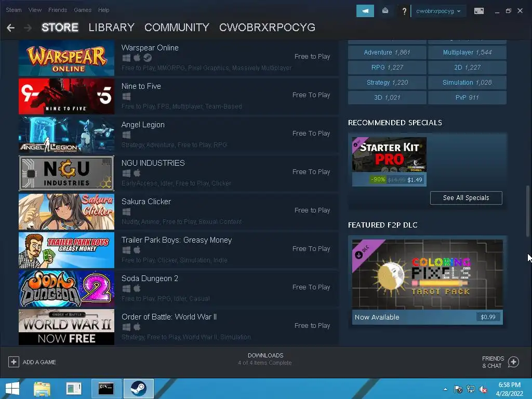This screenshot has width=532, height=399.
Task: Click the muted volume tray icon
Action: click(483, 389)
